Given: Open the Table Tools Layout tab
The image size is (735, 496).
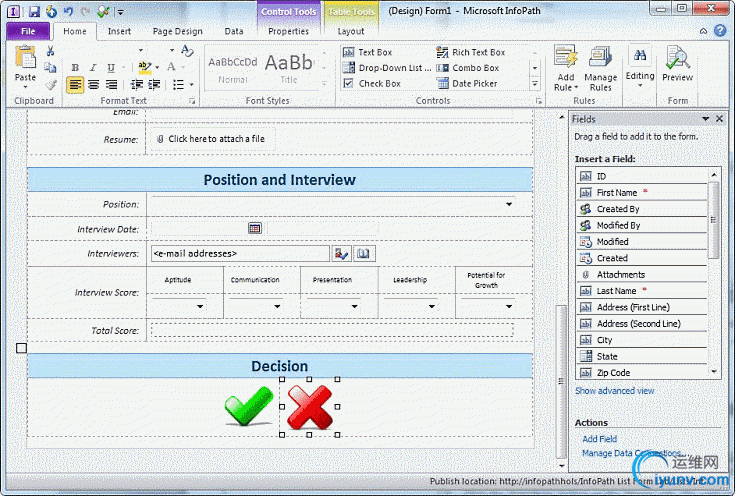Looking at the screenshot, I should 351,31.
